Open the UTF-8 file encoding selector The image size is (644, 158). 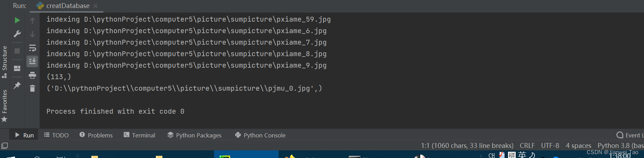click(x=550, y=145)
